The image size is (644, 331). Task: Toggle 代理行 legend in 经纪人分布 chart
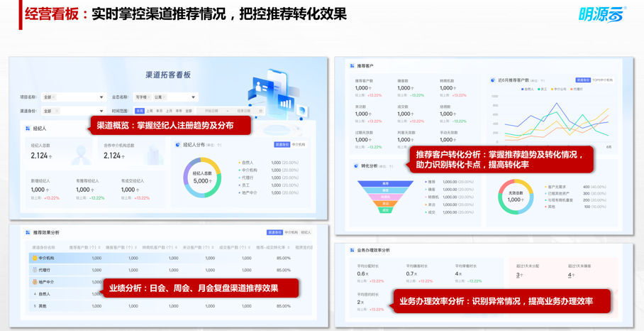coord(248,178)
